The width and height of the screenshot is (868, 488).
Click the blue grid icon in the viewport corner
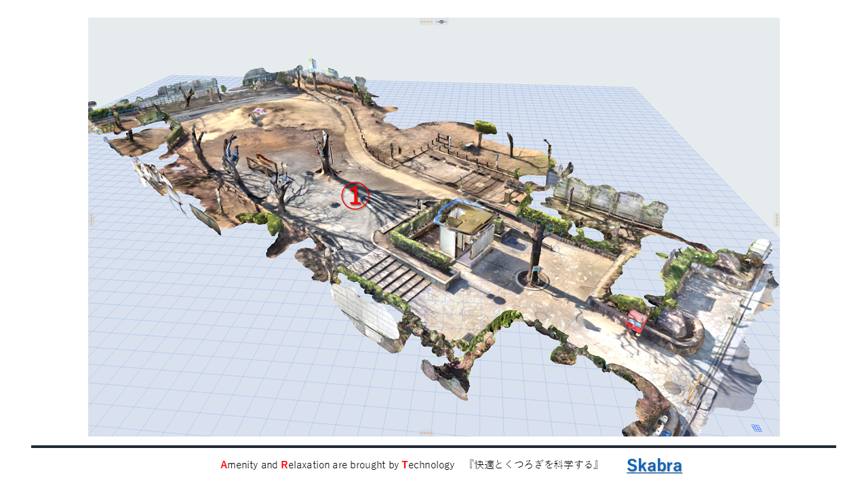click(x=756, y=428)
